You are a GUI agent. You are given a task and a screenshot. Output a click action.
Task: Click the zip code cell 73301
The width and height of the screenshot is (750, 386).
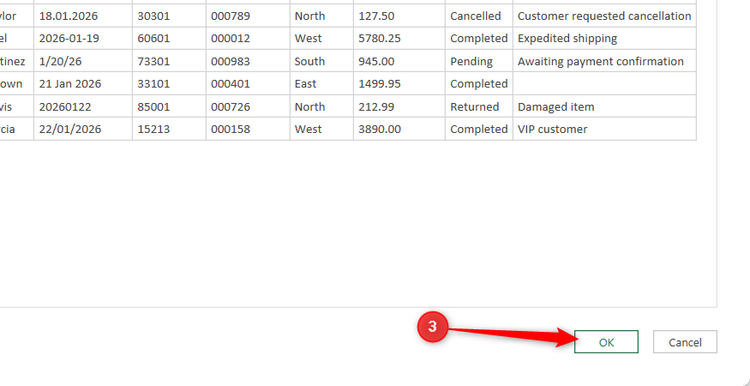169,61
